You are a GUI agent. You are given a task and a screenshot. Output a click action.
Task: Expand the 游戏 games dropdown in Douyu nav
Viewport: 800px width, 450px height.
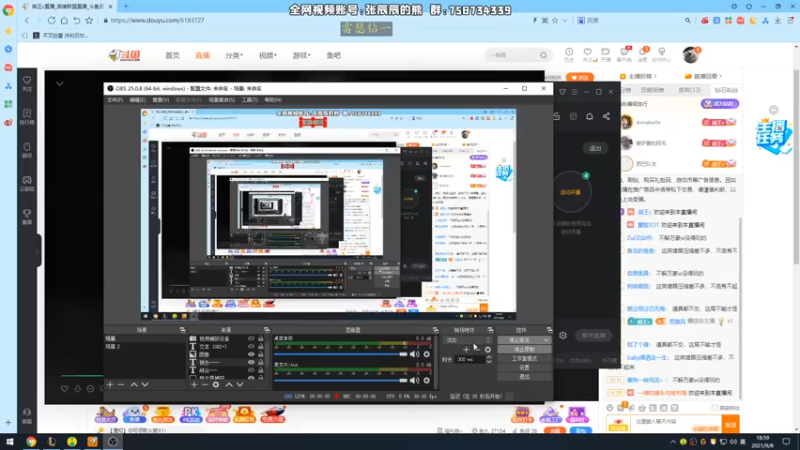pyautogui.click(x=301, y=55)
